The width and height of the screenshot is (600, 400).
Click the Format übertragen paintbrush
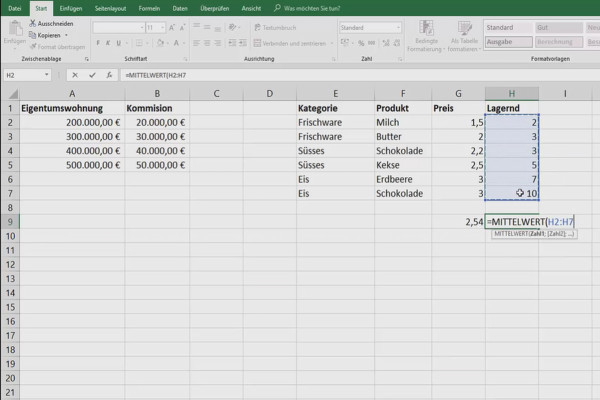coord(33,47)
